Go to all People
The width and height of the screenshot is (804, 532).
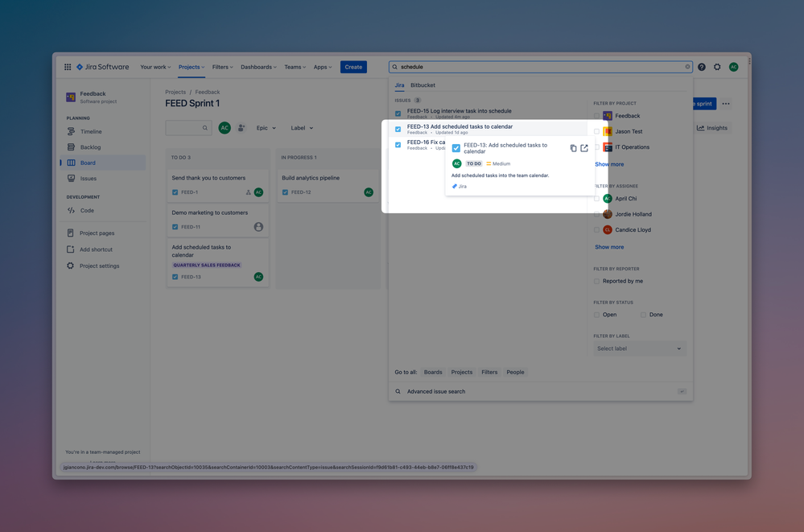click(515, 372)
